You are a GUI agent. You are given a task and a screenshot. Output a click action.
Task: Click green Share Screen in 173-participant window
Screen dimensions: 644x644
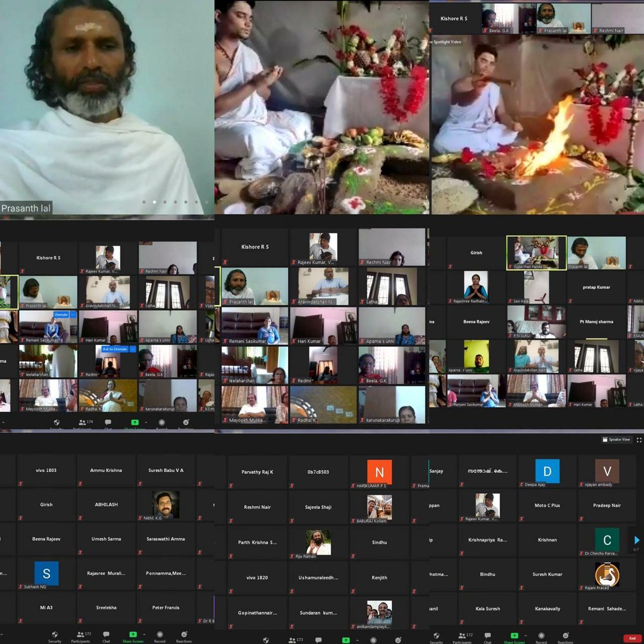(x=346, y=640)
